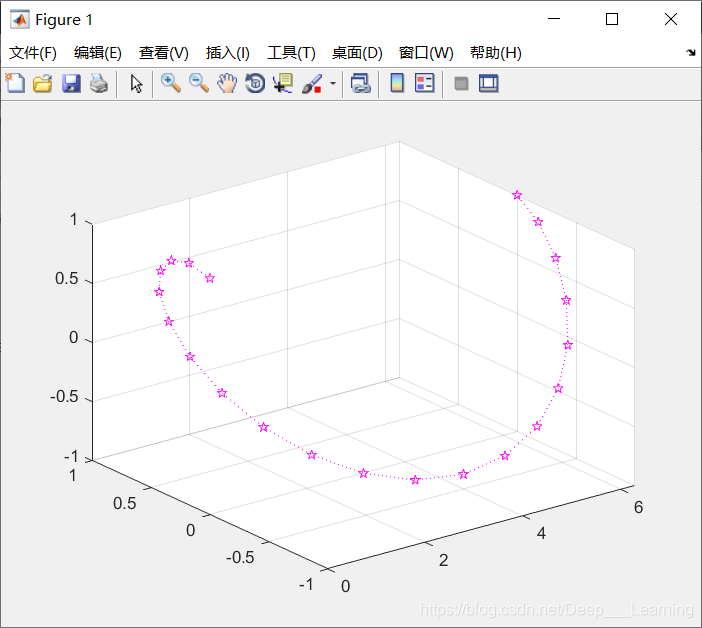The height and width of the screenshot is (628, 702).
Task: Open the 帮助(H) menu
Action: 496,53
